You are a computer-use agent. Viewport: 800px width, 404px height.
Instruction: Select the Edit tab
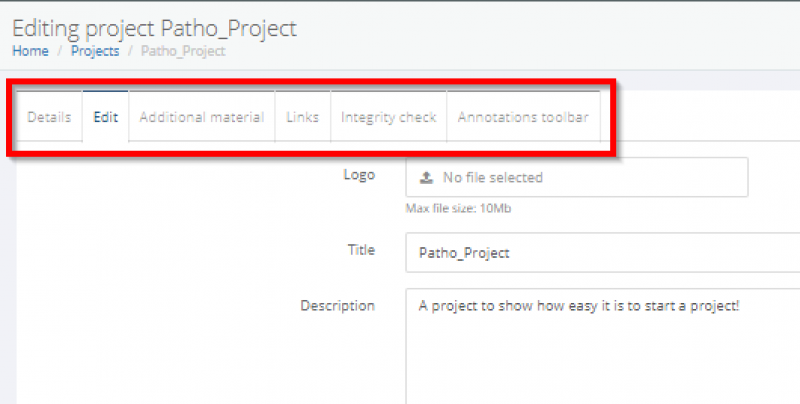pyautogui.click(x=105, y=117)
